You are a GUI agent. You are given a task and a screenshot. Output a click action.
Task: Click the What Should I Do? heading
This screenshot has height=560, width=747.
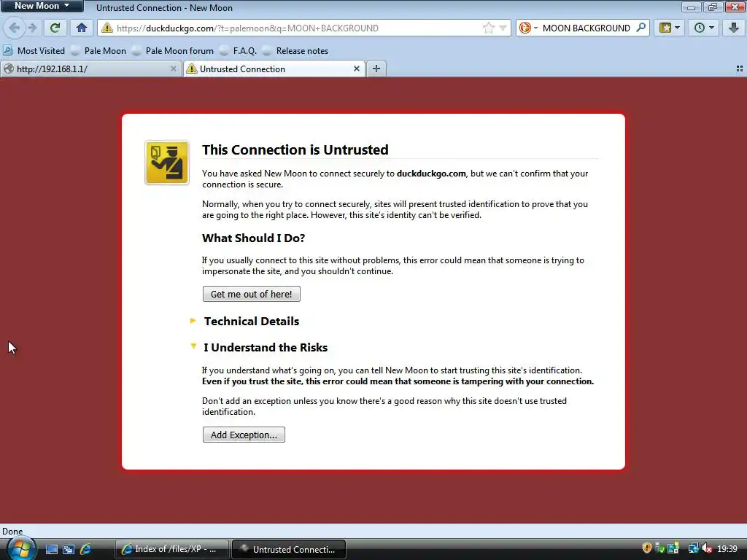click(253, 238)
